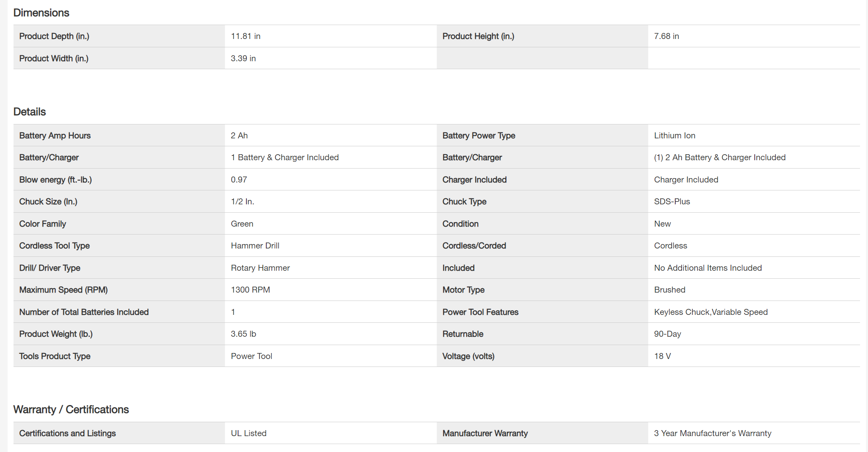Click the Returnable value 90-Day

(x=667, y=334)
